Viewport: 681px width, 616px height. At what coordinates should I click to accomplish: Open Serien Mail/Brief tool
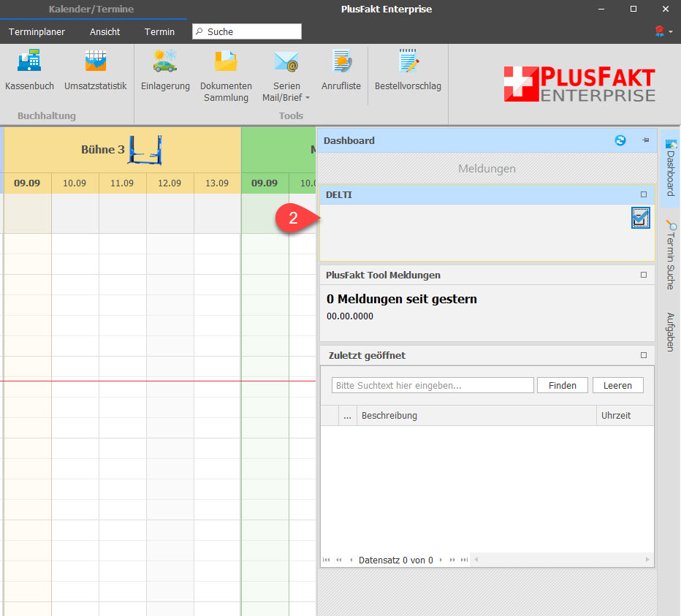(x=286, y=75)
